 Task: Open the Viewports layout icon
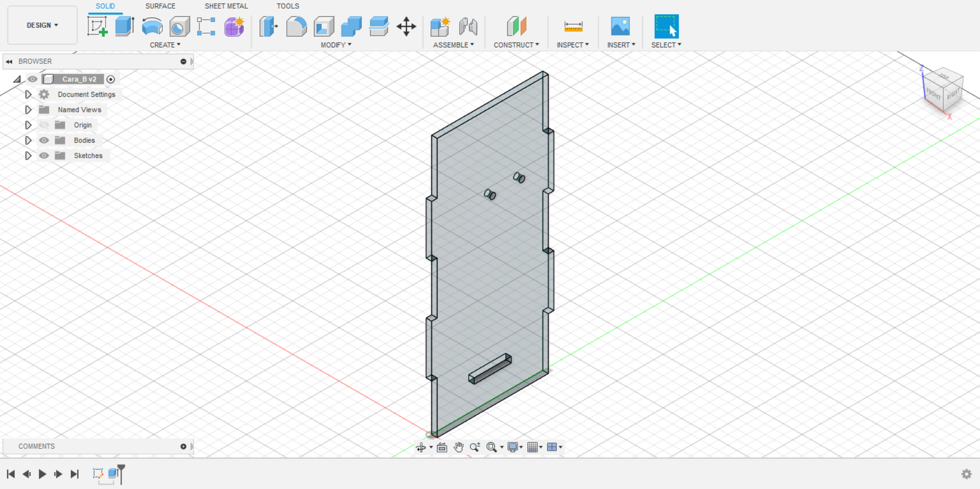552,447
